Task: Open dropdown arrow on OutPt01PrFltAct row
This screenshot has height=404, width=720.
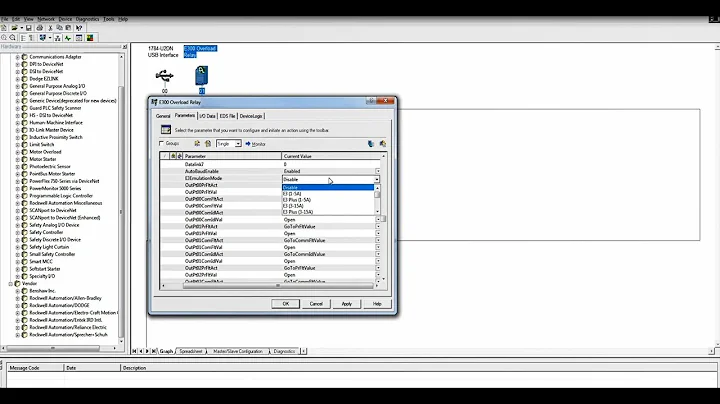Action: [x=377, y=226]
